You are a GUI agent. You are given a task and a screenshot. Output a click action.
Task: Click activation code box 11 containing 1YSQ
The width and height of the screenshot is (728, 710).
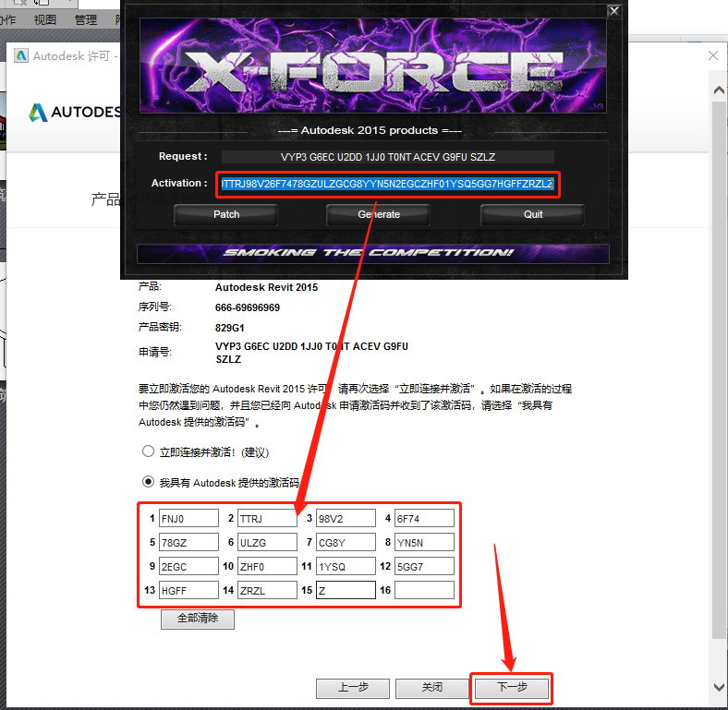(346, 566)
